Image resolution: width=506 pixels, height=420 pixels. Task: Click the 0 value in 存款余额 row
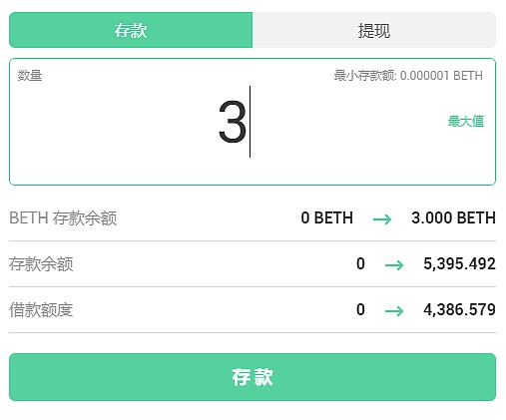pos(360,264)
